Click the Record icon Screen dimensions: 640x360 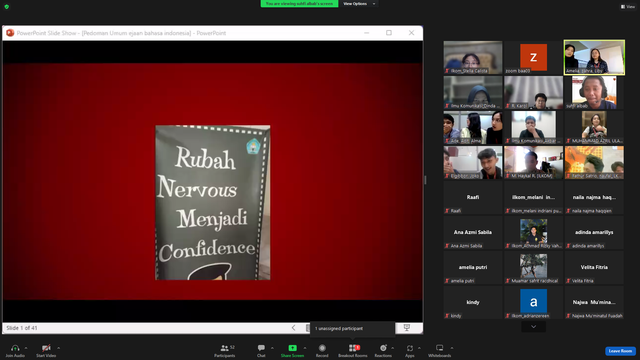tap(322, 348)
